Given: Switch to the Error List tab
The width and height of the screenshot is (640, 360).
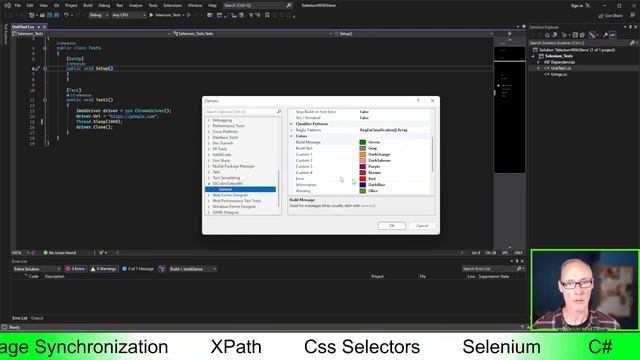Looking at the screenshot, I should tap(20, 318).
